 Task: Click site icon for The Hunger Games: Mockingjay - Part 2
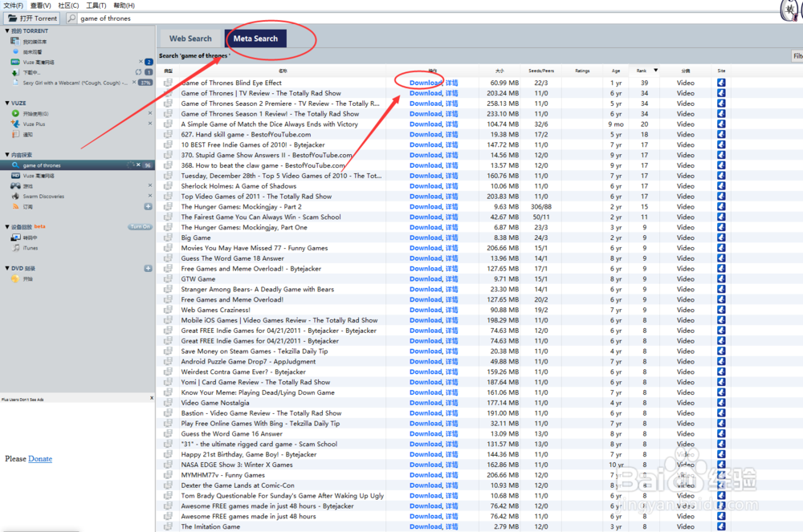(x=721, y=207)
